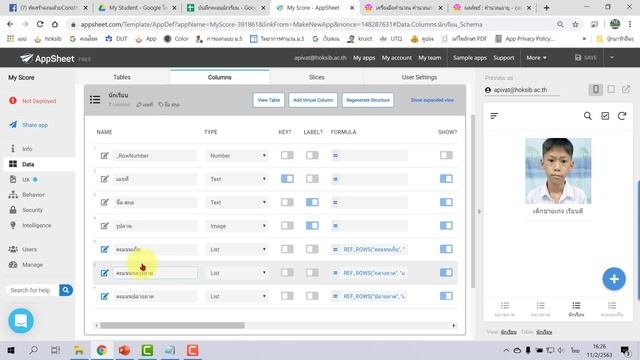Open type dropdown of the Key column row
Screen dimensions: 640x360
point(237,179)
